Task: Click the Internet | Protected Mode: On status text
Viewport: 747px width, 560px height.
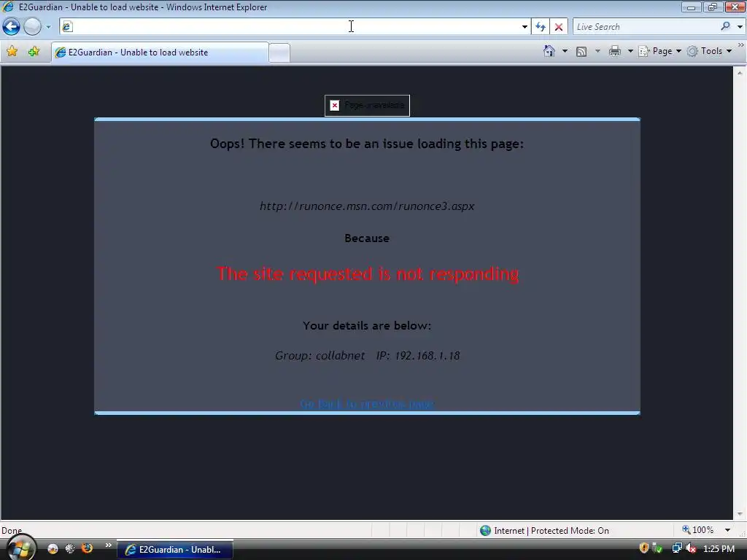Action: click(x=551, y=531)
